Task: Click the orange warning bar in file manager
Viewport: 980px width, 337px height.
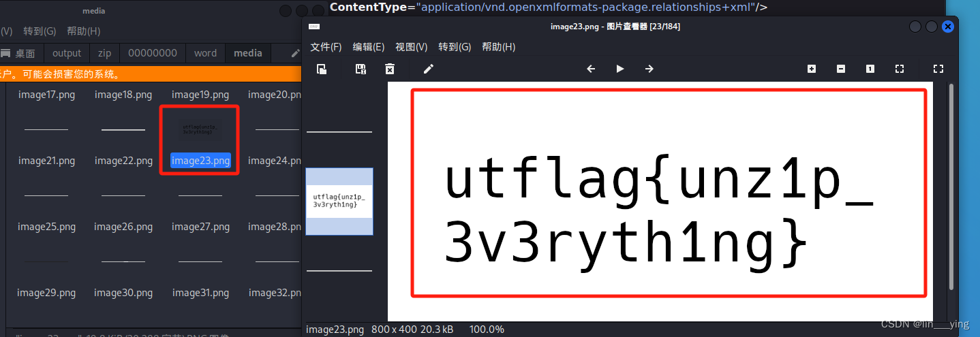Action: coord(151,74)
